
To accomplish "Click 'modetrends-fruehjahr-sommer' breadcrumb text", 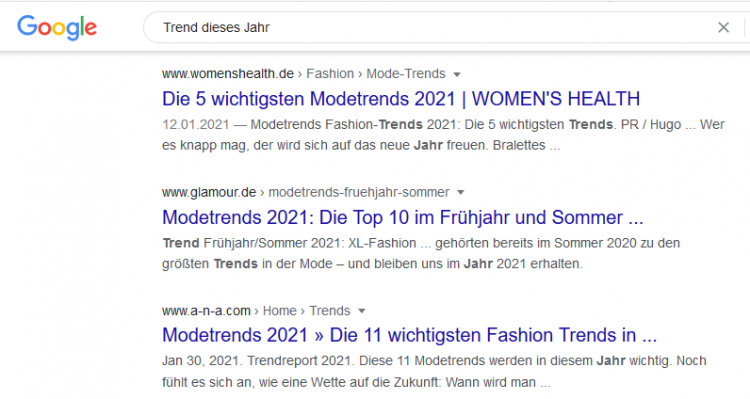I will (x=359, y=192).
